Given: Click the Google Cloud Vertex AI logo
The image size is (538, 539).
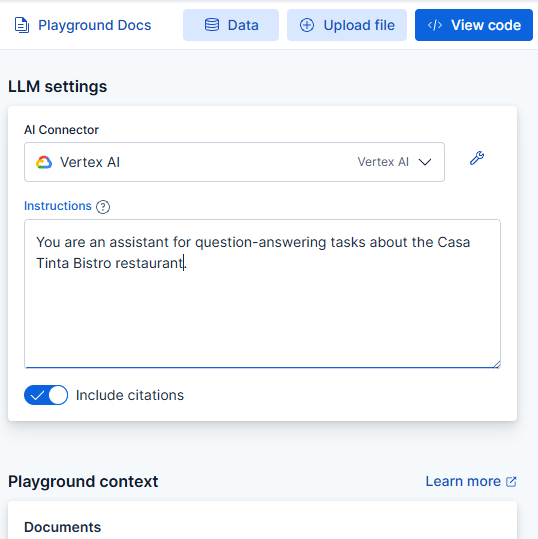Looking at the screenshot, I should tap(44, 162).
